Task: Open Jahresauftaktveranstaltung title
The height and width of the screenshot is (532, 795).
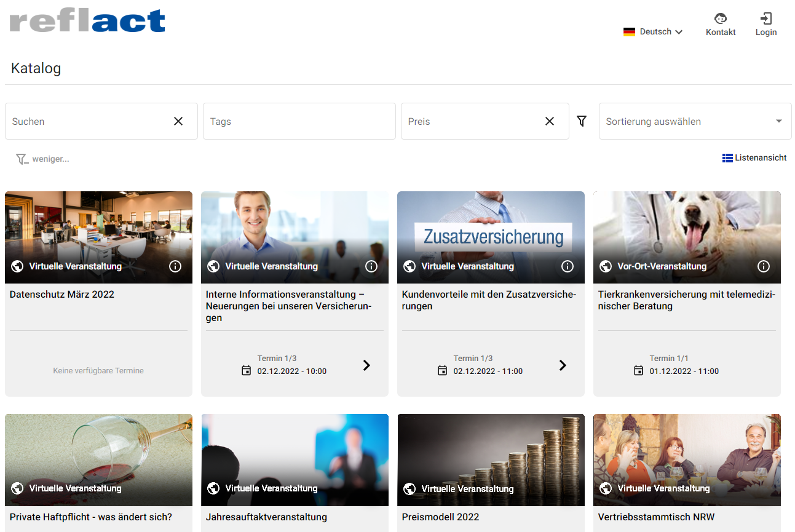Action: click(266, 517)
